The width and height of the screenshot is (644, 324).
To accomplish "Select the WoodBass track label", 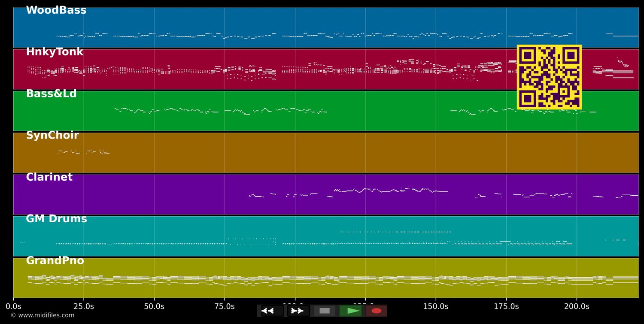I will click(x=56, y=10).
